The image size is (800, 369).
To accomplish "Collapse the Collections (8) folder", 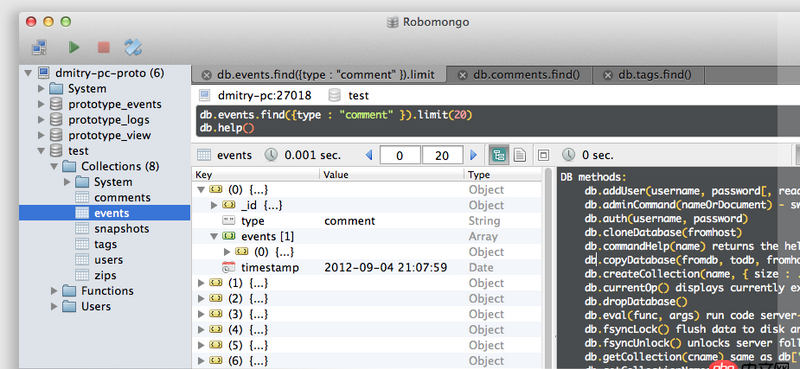I will click(54, 166).
